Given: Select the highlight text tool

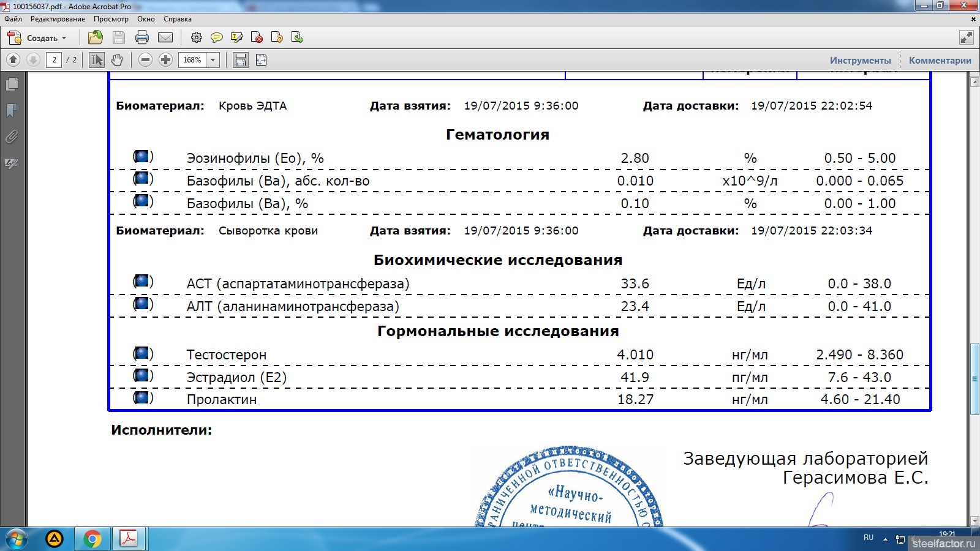Looking at the screenshot, I should [x=237, y=37].
